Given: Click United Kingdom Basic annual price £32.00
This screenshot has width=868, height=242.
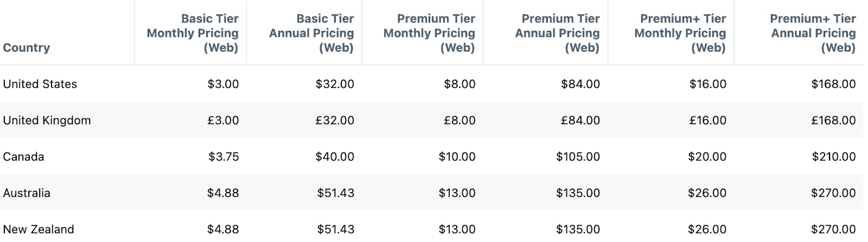Looking at the screenshot, I should (x=335, y=120).
